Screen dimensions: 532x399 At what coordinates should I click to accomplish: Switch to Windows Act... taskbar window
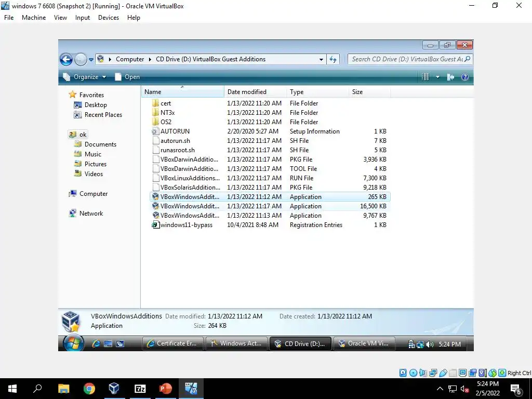click(236, 343)
